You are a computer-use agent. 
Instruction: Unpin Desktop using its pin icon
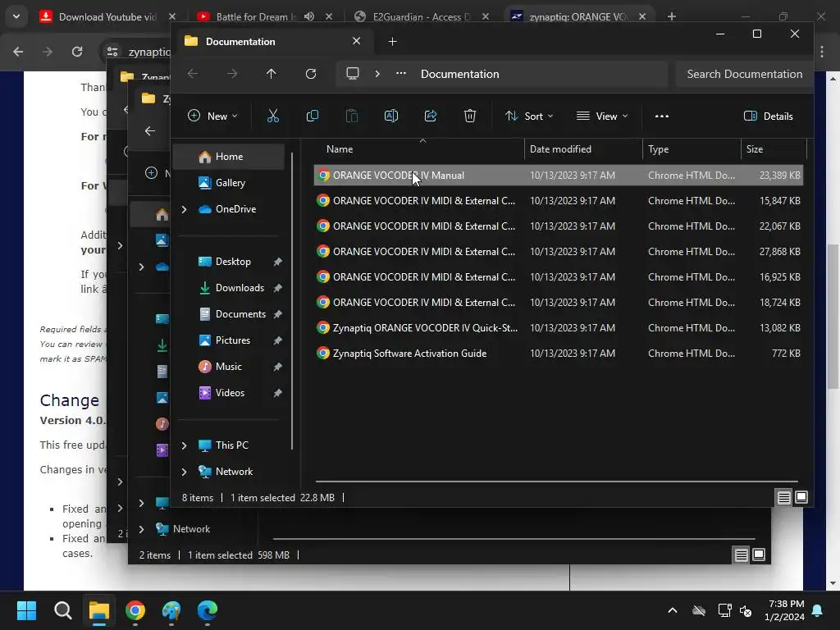coord(277,262)
